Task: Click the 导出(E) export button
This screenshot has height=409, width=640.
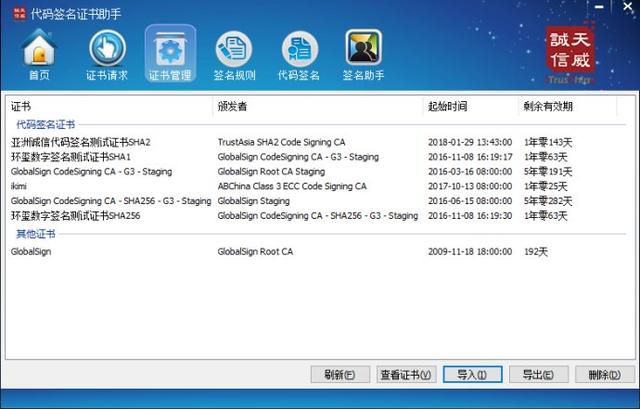Action: (x=538, y=374)
